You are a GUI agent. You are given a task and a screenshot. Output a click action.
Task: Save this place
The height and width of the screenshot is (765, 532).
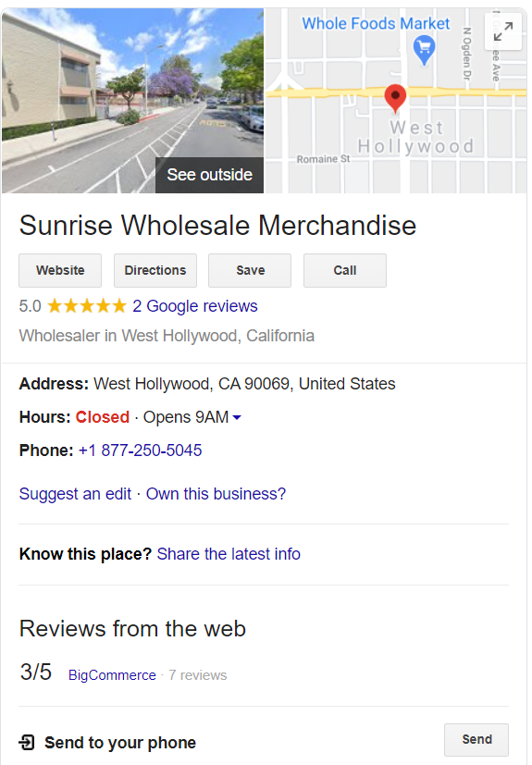pos(250,270)
